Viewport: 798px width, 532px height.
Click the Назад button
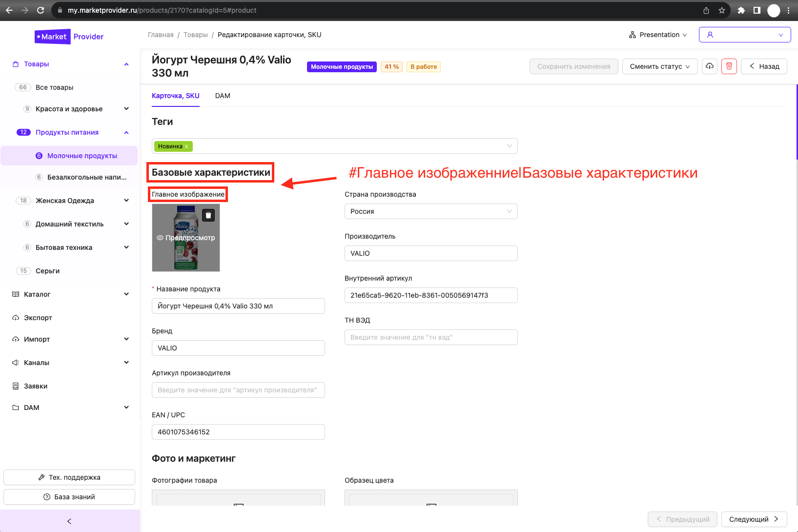click(764, 66)
